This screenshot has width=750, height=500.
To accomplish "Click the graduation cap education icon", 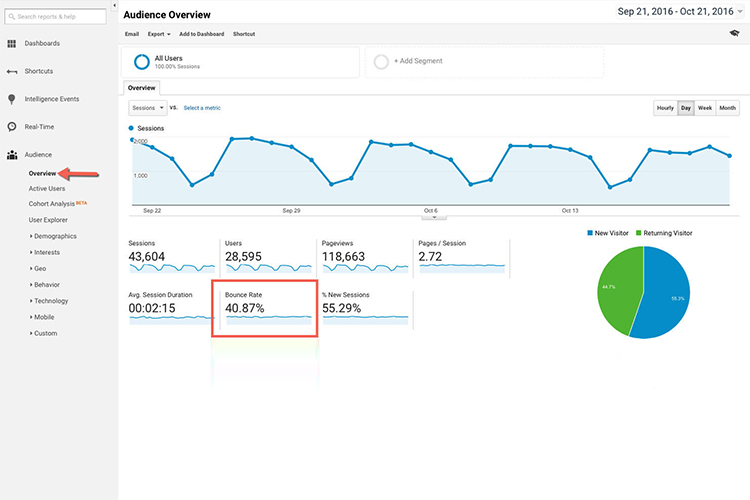I will tap(735, 34).
